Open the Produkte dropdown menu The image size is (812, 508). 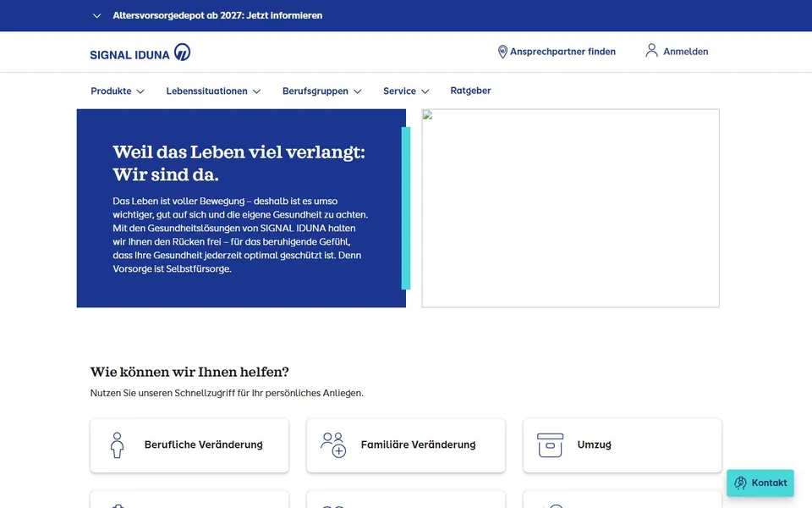point(118,91)
